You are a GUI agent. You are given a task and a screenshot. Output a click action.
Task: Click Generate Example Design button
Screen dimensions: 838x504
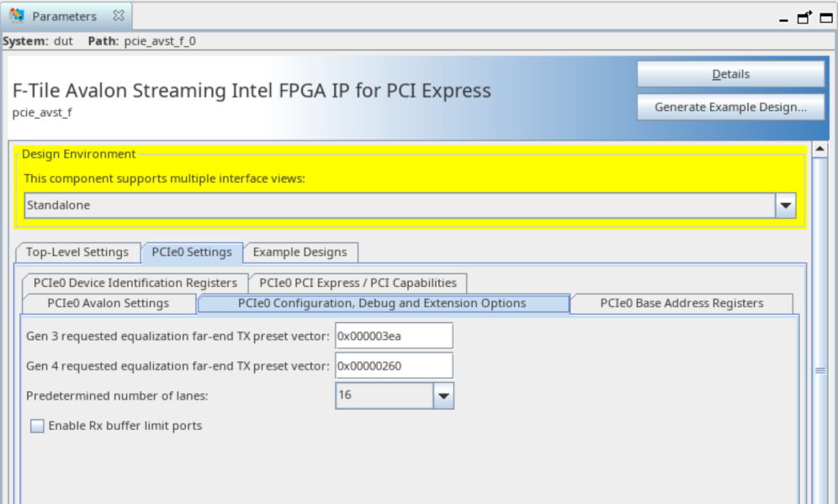[x=730, y=107]
